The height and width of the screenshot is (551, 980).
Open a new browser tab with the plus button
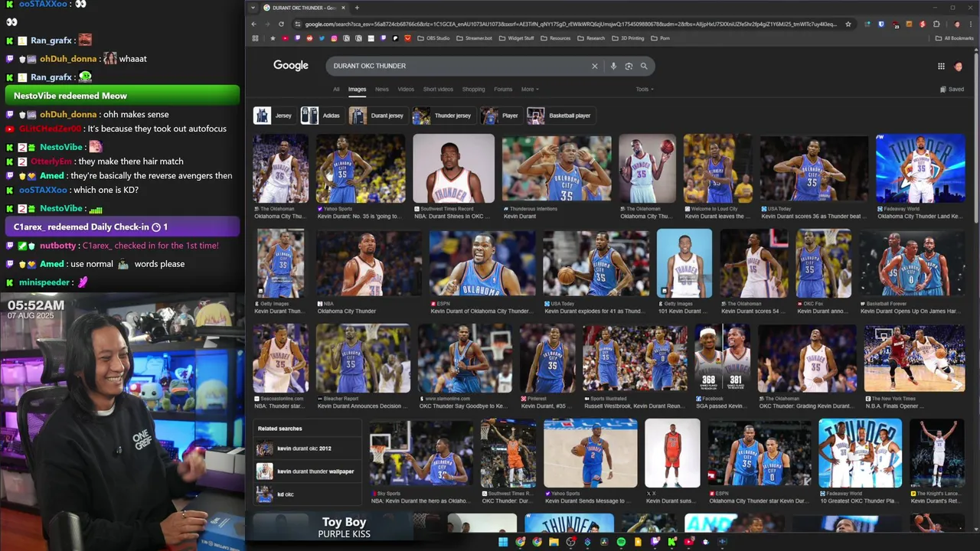357,8
